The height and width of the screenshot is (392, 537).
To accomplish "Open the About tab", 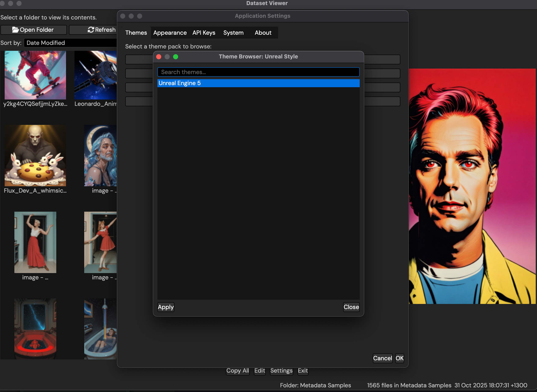I will coord(263,33).
